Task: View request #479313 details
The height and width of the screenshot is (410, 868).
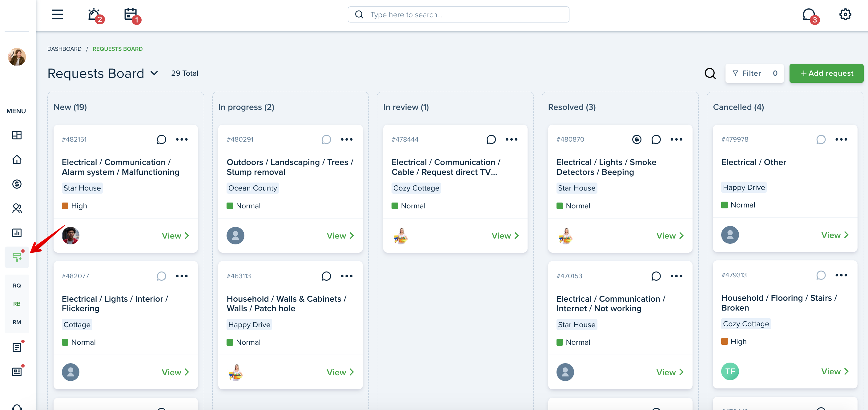Action: click(x=835, y=371)
